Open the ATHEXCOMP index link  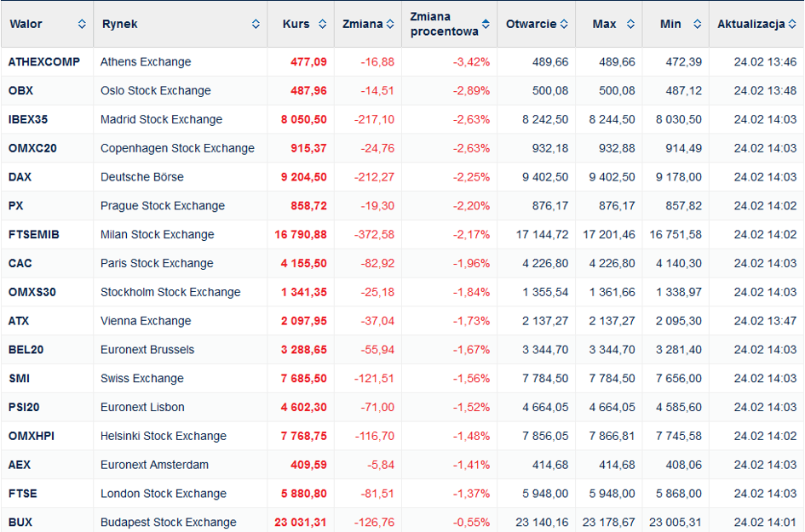coord(44,61)
